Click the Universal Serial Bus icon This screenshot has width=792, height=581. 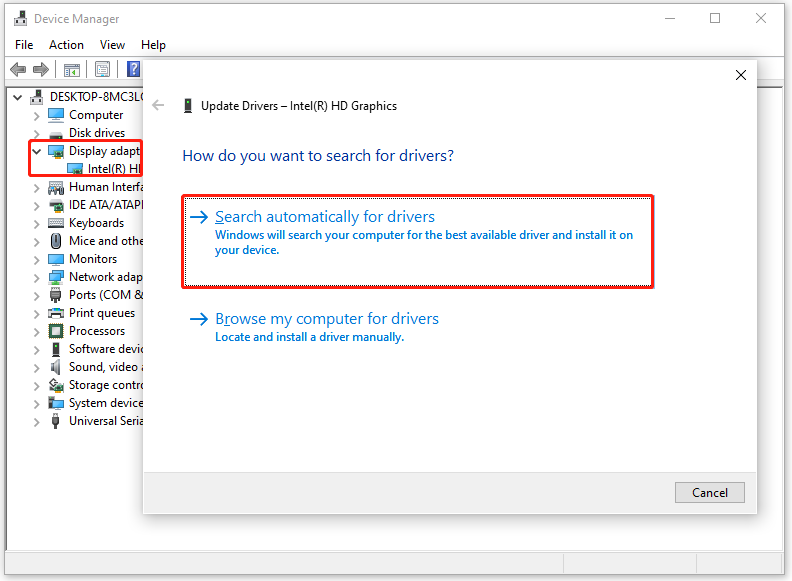(56, 421)
